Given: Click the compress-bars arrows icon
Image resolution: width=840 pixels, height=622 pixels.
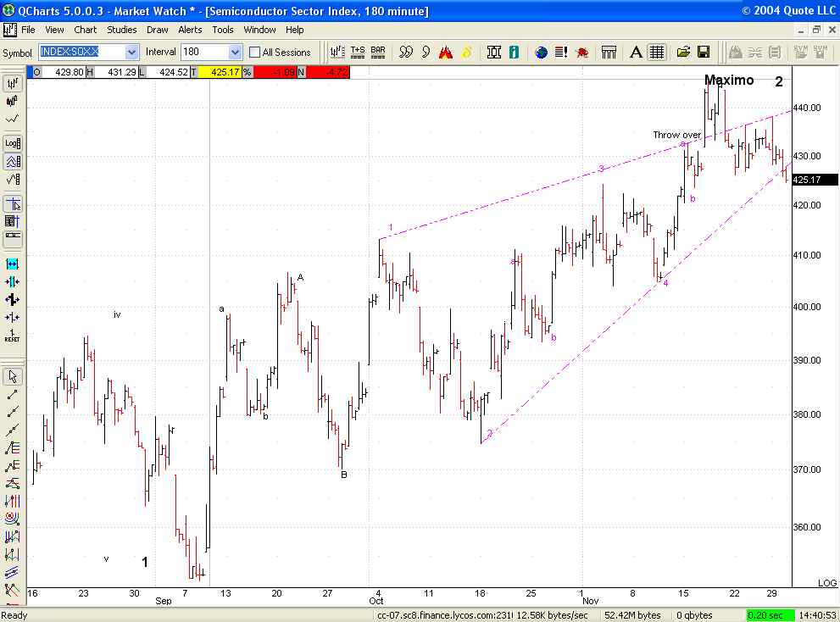Looking at the screenshot, I should click(13, 282).
